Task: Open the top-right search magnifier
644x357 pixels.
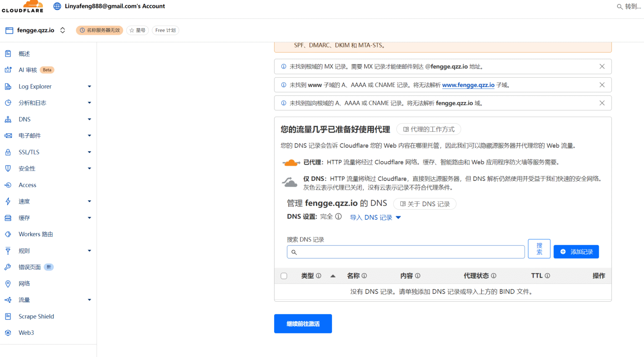Action: (620, 7)
